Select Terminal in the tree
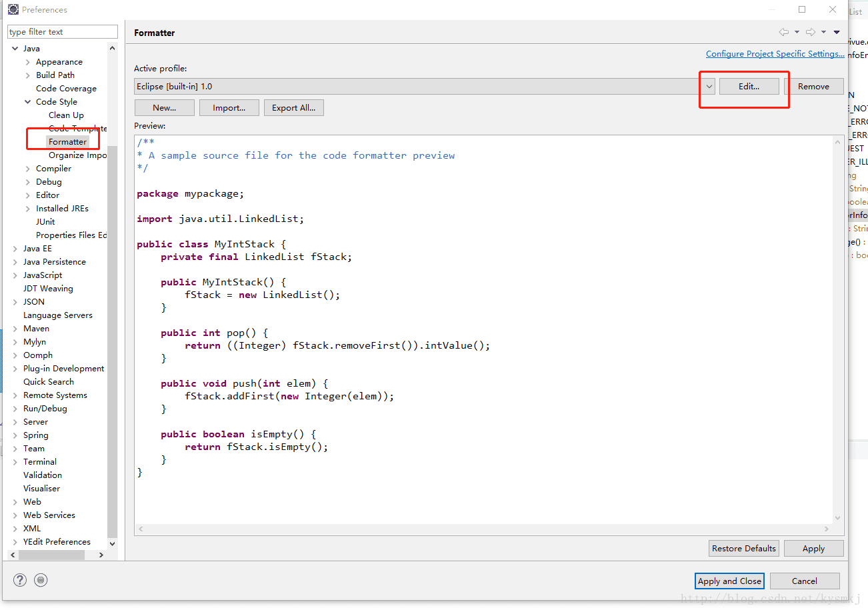The height and width of the screenshot is (612, 868). [x=40, y=462]
